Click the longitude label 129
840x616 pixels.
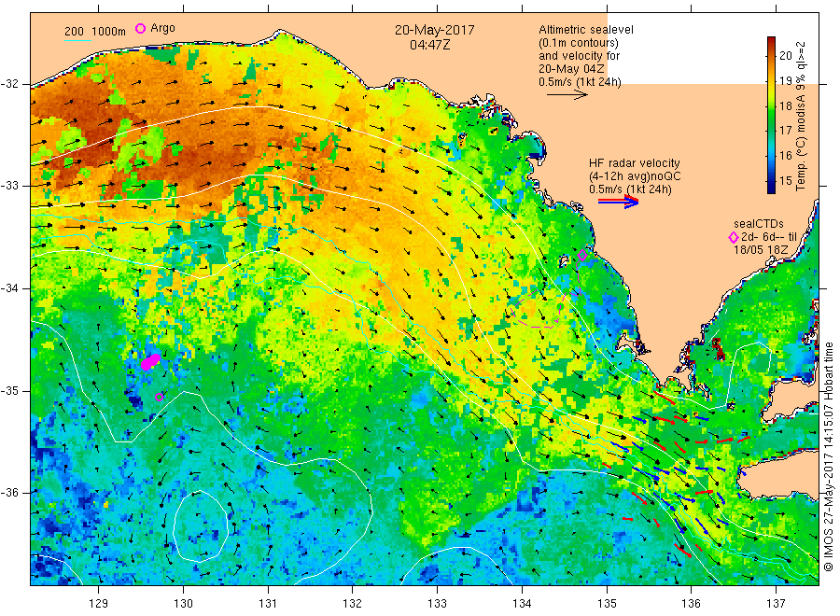tap(99, 604)
